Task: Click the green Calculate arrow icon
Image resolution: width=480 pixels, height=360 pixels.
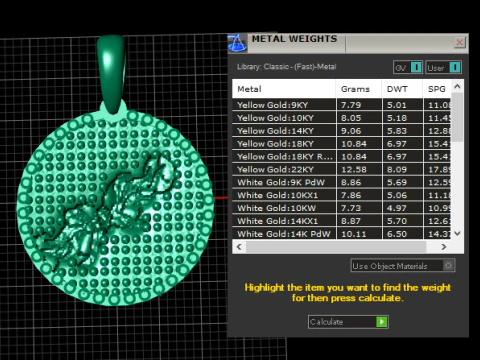Action: 382,322
